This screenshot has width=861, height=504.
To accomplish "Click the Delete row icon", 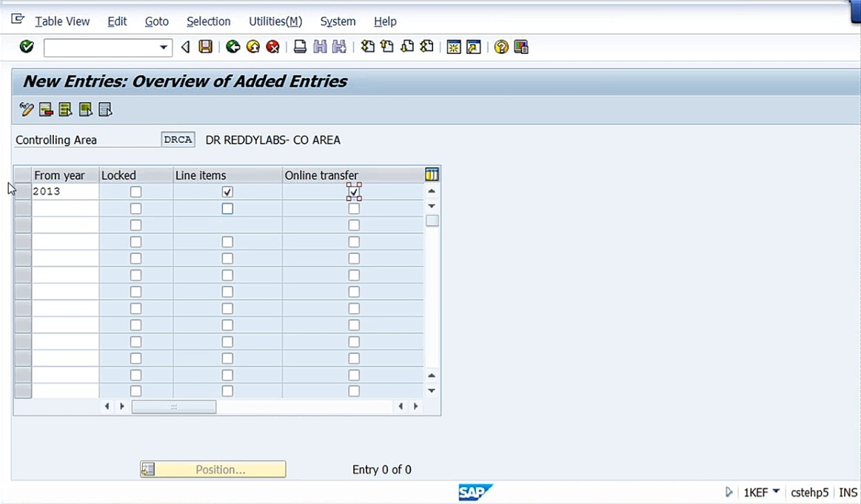I will point(46,110).
